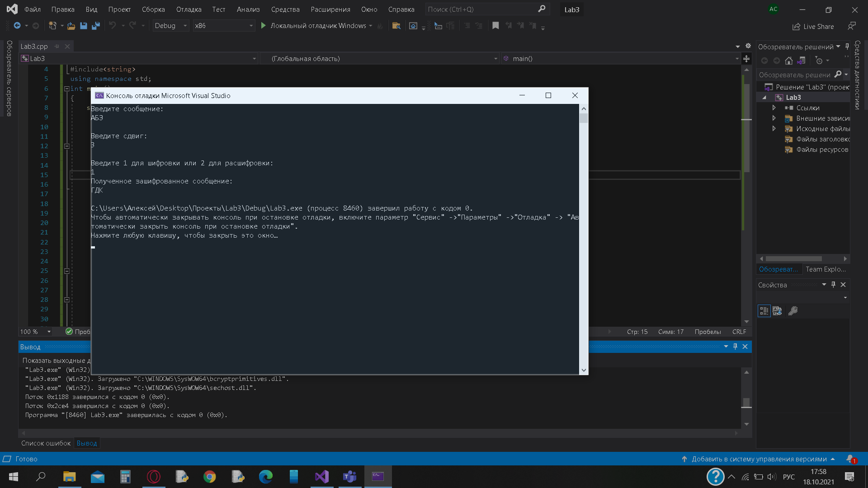
Task: Switch to the Team Explorer tab
Action: coord(826,269)
